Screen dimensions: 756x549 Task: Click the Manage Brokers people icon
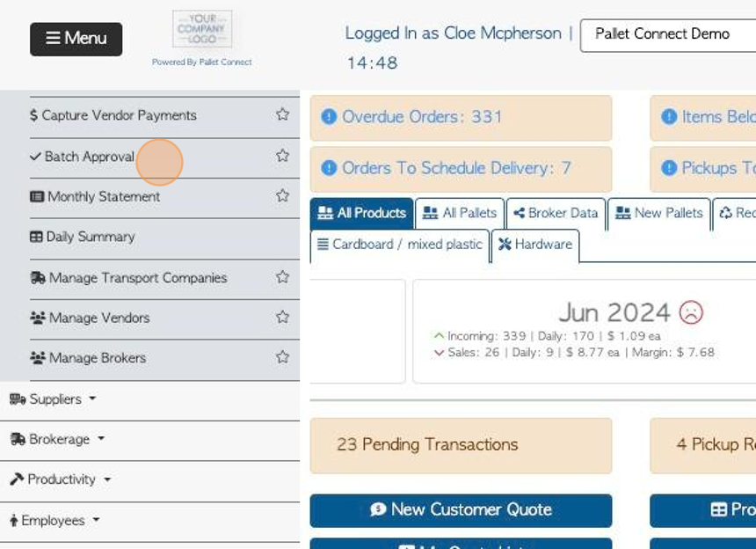[38, 357]
